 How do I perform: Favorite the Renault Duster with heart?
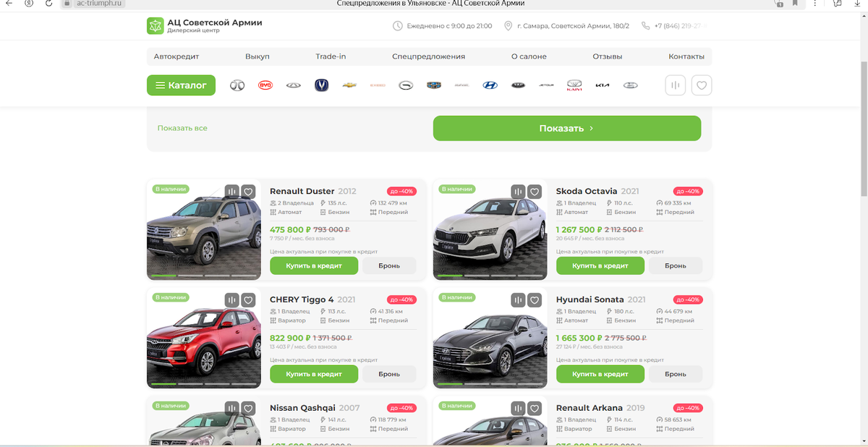coord(248,192)
